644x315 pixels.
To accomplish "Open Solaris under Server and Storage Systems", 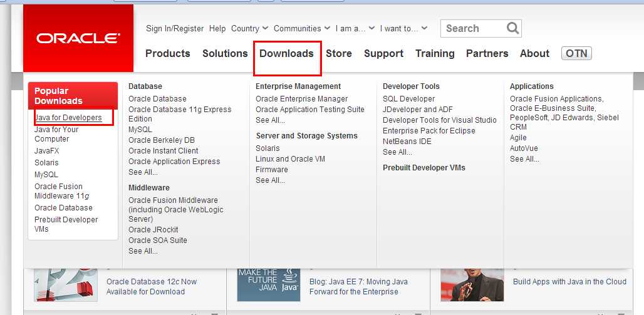I will (x=267, y=148).
